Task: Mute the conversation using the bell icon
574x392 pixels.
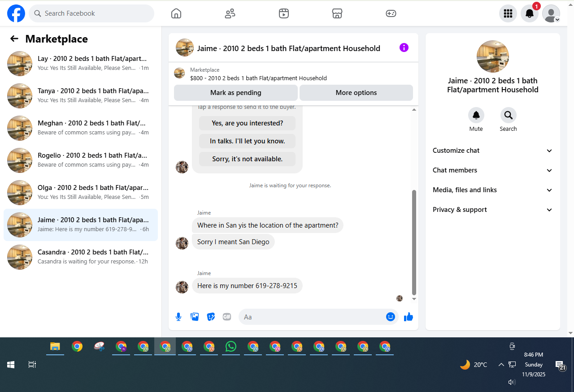Action: (x=476, y=115)
